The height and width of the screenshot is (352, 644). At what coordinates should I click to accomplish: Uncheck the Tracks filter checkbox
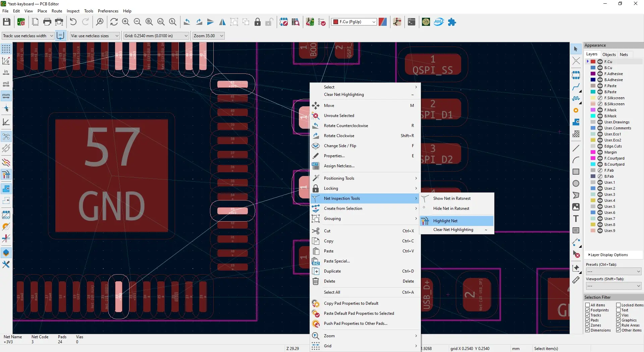coord(588,315)
